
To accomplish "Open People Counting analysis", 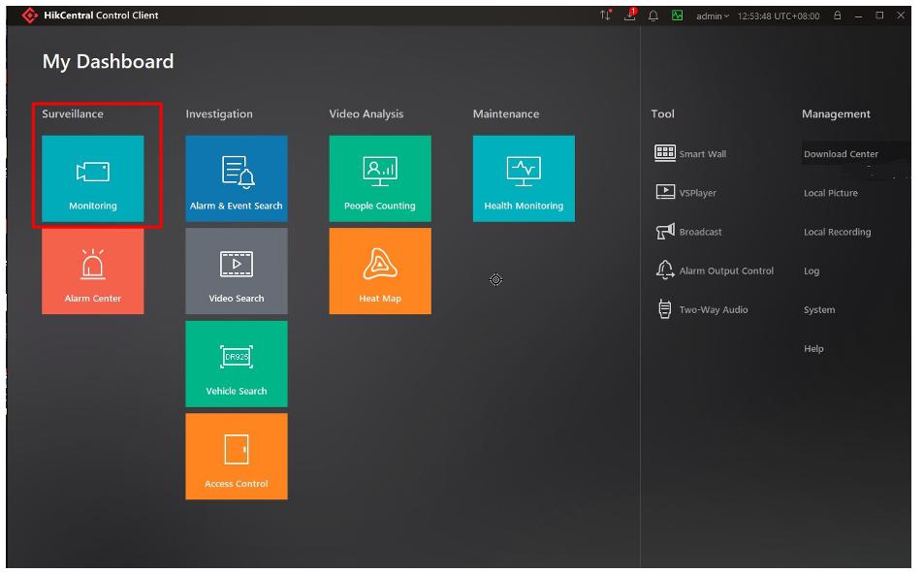I will click(379, 178).
